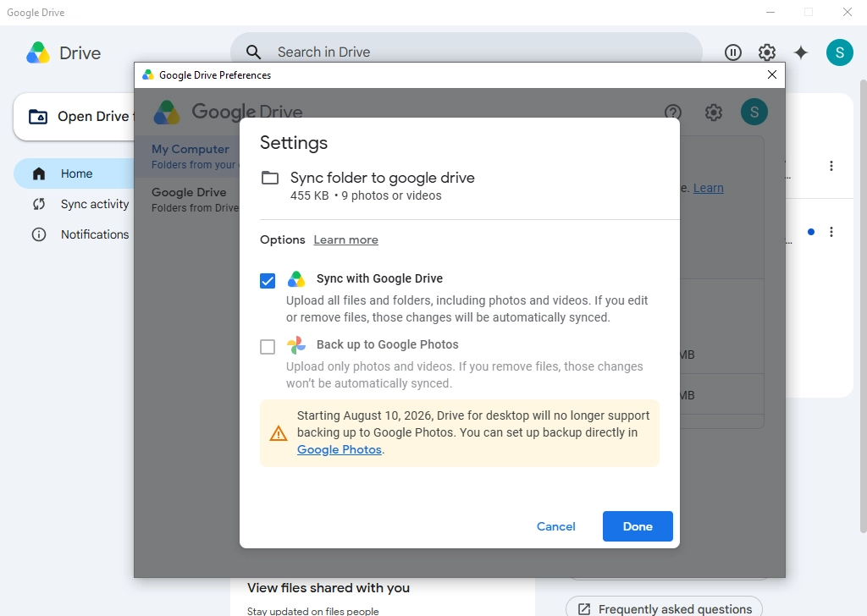
Task: Click the folder icon beside Sync folder name
Action: pos(270,178)
